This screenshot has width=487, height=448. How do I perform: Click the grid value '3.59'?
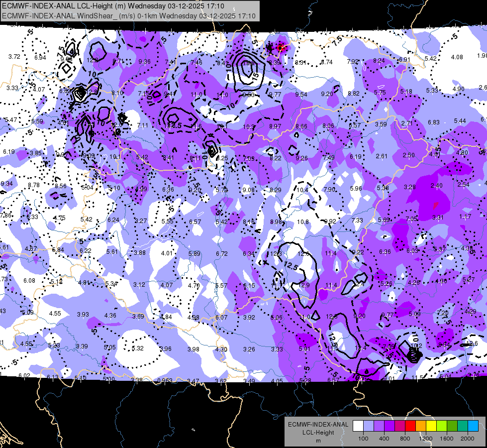(381, 124)
